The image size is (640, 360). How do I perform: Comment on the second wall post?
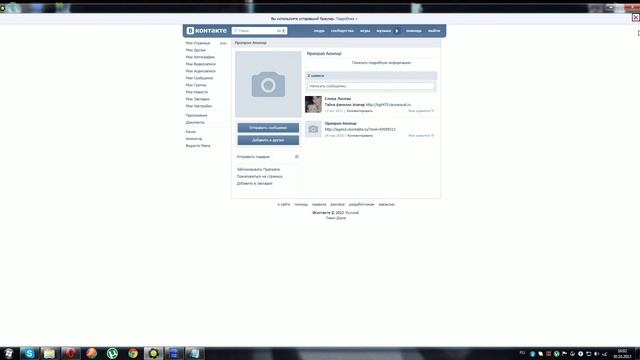point(360,136)
